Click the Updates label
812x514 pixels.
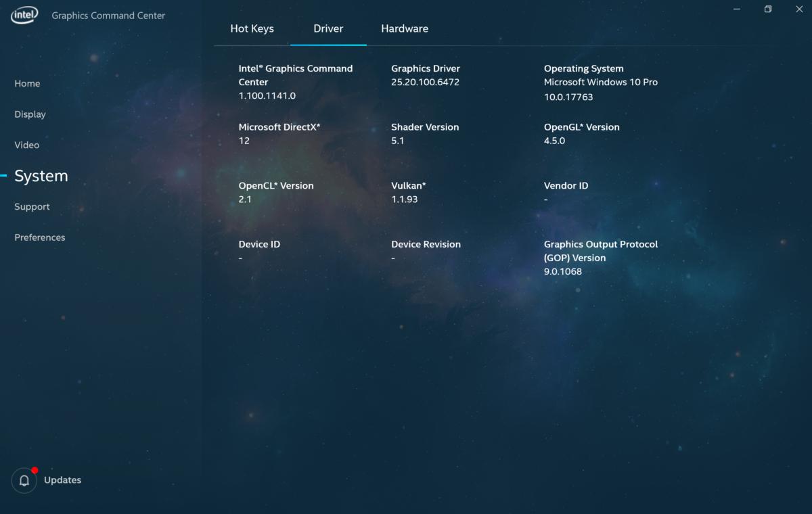tap(62, 480)
